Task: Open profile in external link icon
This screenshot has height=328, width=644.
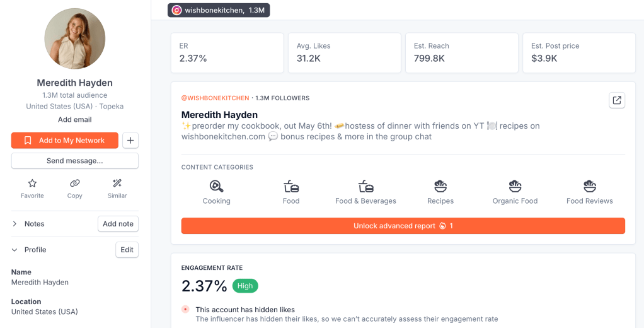Action: click(x=617, y=100)
